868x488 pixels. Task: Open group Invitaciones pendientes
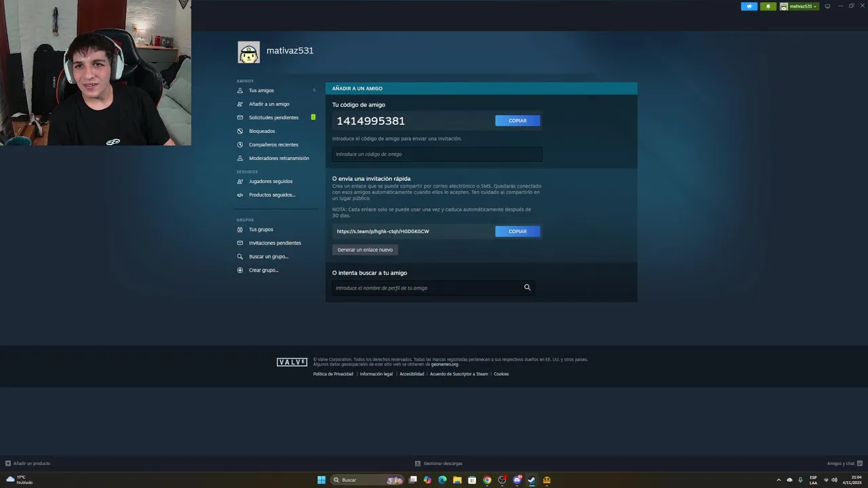pyautogui.click(x=275, y=243)
